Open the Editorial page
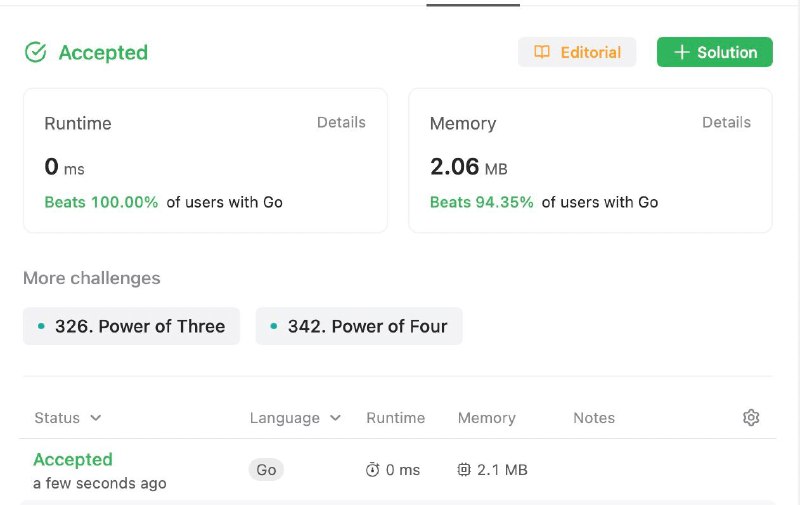The height and width of the screenshot is (505, 800). pyautogui.click(x=577, y=52)
